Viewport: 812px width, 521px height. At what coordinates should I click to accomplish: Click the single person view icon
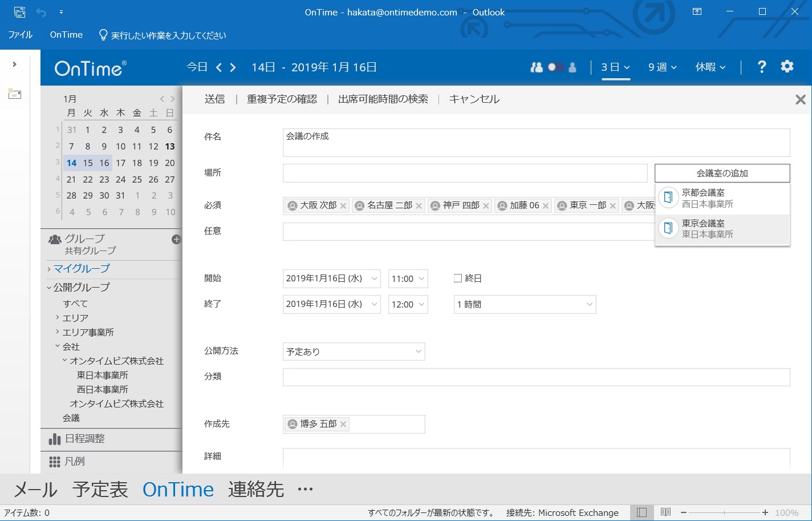click(x=571, y=67)
